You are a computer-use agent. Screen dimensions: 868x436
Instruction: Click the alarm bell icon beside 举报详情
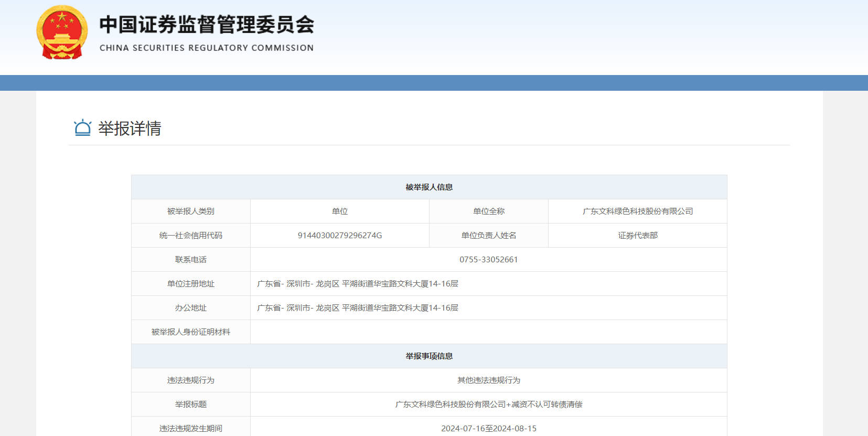pyautogui.click(x=82, y=127)
